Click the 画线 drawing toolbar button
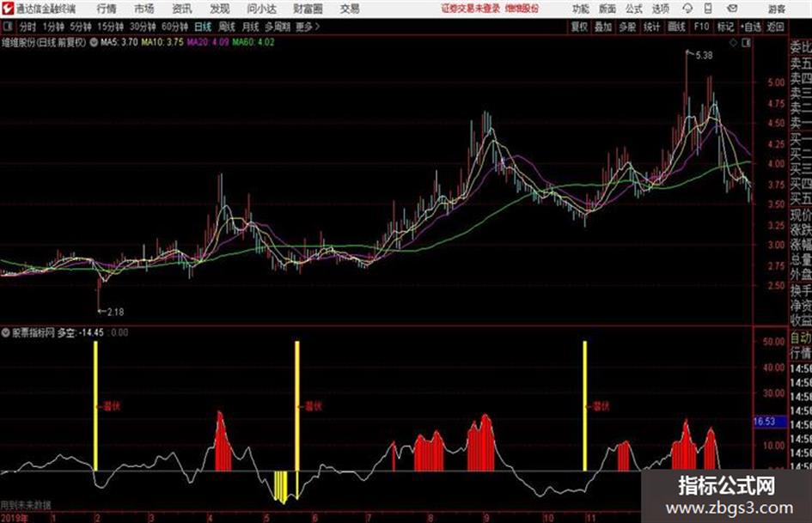Image resolution: width=812 pixels, height=523 pixels. [676, 27]
